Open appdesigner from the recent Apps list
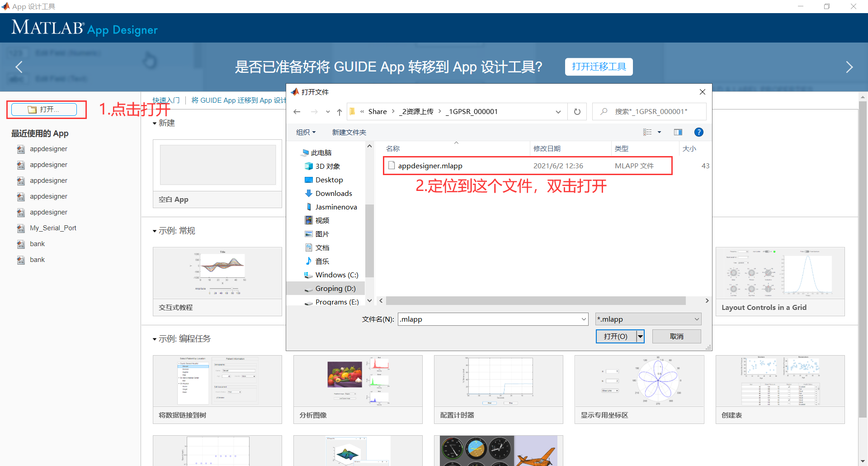 (x=48, y=148)
